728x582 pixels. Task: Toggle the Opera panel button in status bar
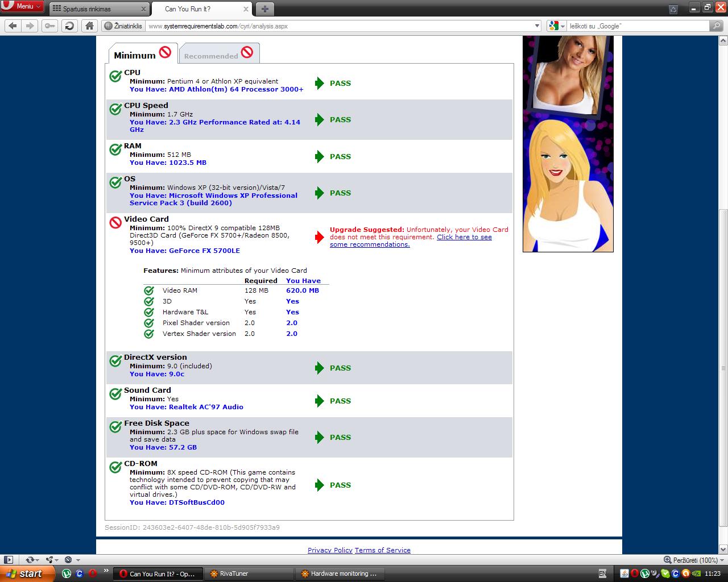click(8, 560)
